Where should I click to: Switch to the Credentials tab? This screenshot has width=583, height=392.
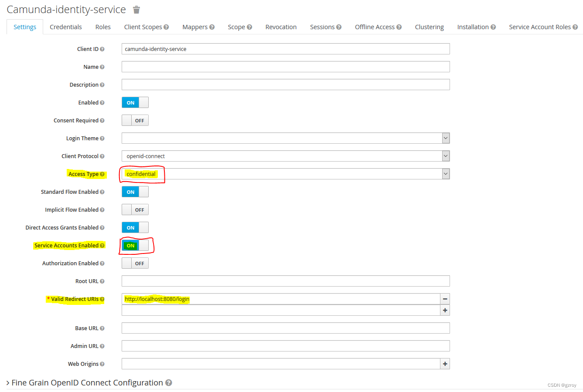(66, 27)
